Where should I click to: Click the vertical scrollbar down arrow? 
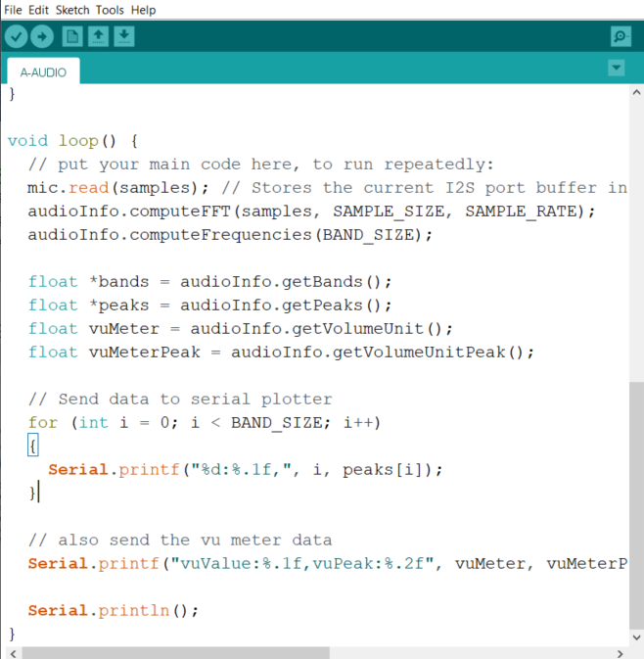click(x=636, y=637)
